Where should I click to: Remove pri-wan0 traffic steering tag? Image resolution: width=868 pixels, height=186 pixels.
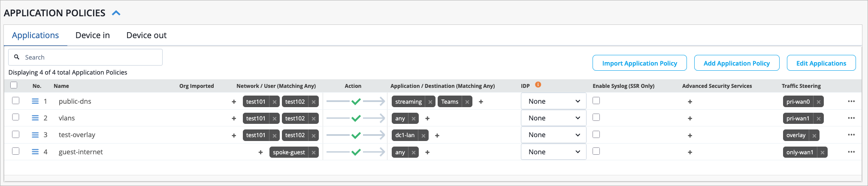click(819, 102)
